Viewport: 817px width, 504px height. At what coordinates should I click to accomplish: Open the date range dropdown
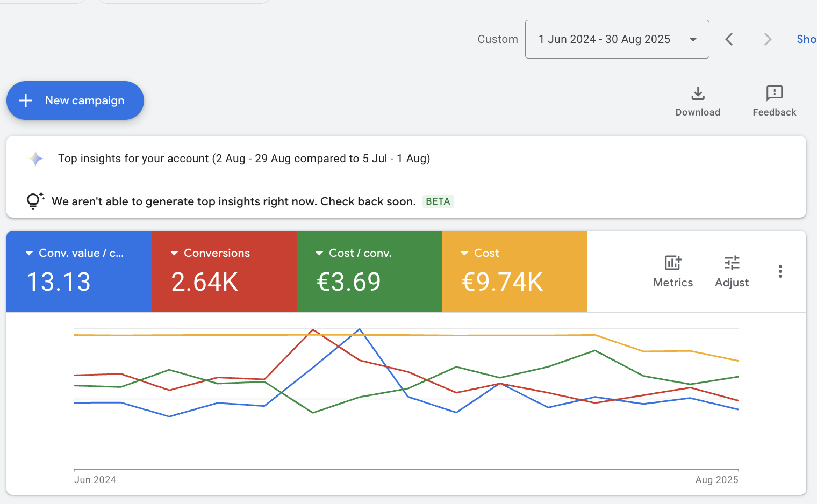(617, 39)
